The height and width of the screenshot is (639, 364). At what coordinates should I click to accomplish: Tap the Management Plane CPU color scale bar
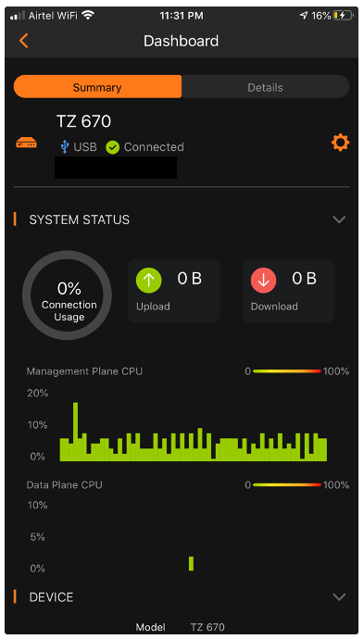click(x=287, y=371)
